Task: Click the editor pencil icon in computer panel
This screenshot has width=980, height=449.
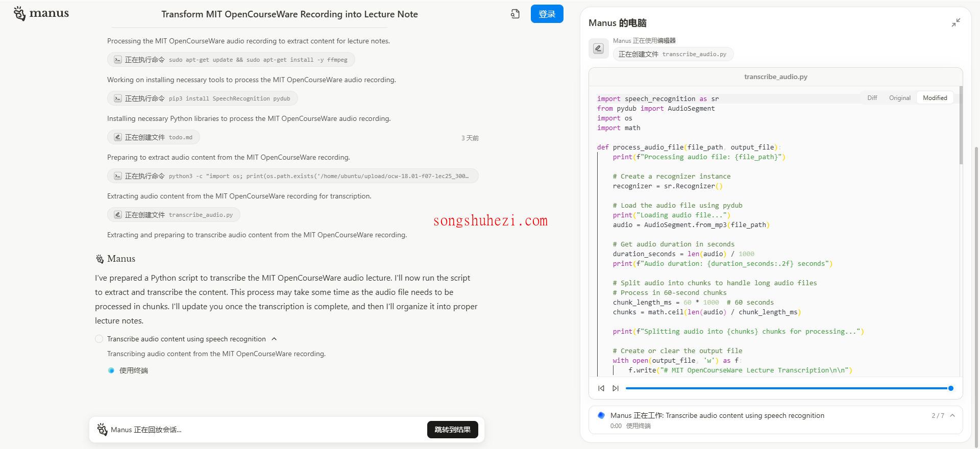Action: [598, 48]
